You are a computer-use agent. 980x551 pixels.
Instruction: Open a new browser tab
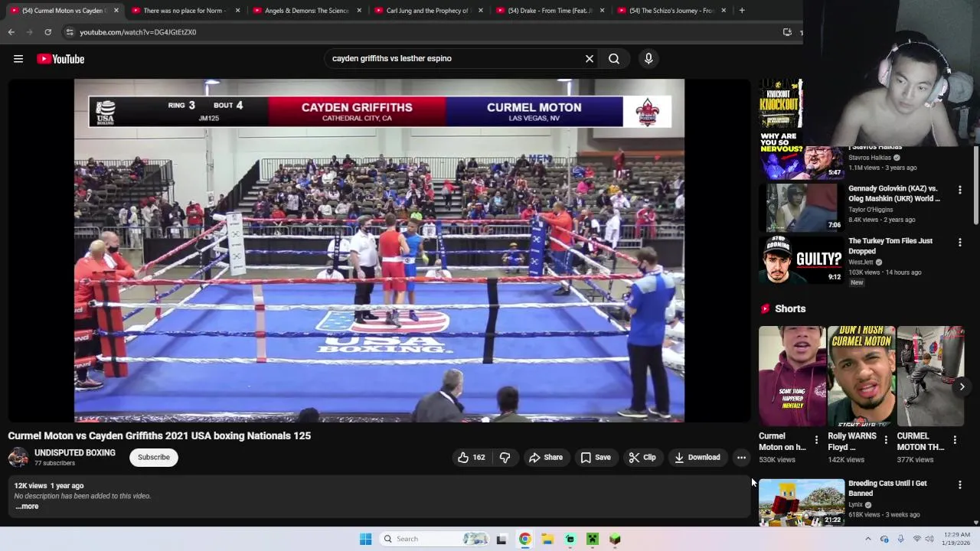[x=742, y=11]
